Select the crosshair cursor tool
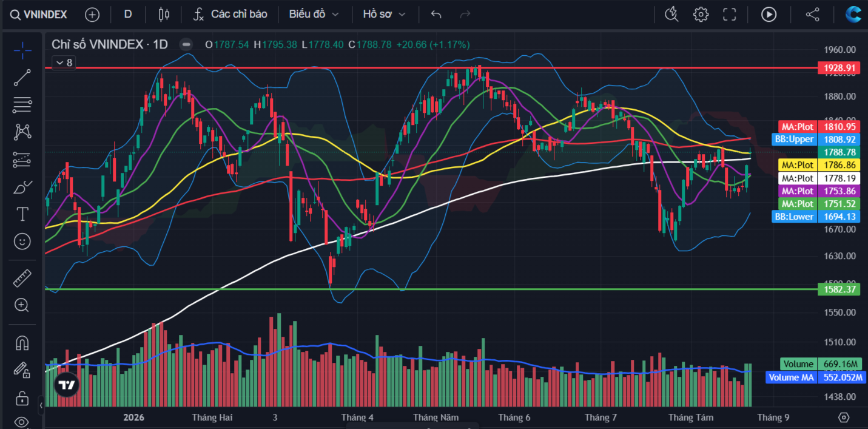Viewport: 868px width, 429px height. click(22, 50)
